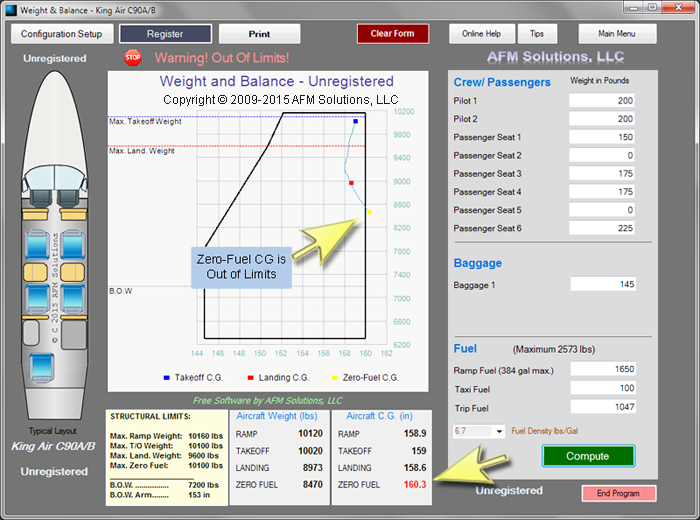This screenshot has height=520, width=700.
Task: Open Online Help
Action: pos(482,33)
